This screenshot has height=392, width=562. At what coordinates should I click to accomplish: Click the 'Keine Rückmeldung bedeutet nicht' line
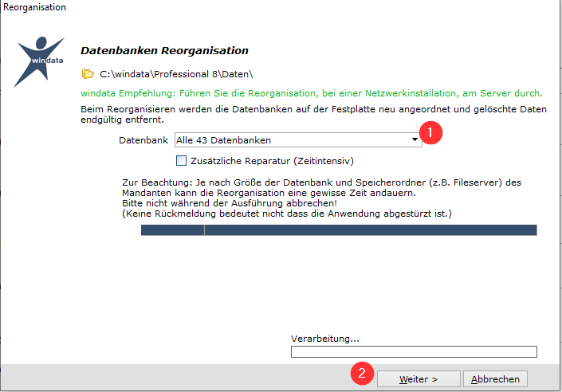tap(287, 214)
